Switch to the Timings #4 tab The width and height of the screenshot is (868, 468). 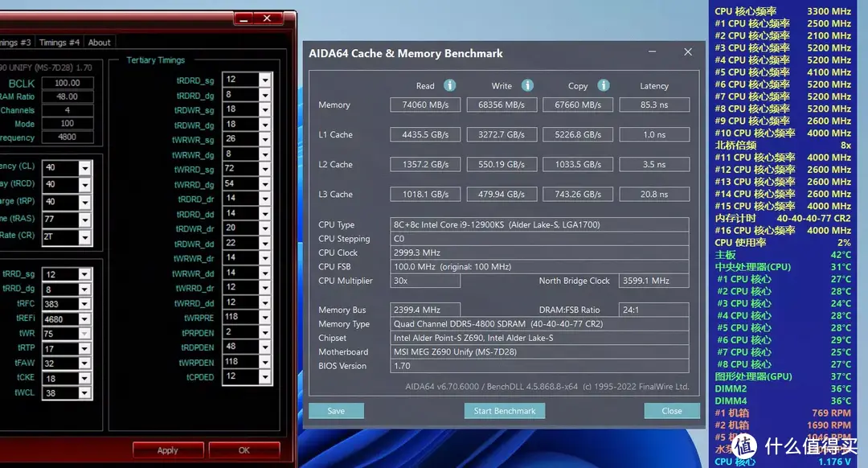coord(59,42)
